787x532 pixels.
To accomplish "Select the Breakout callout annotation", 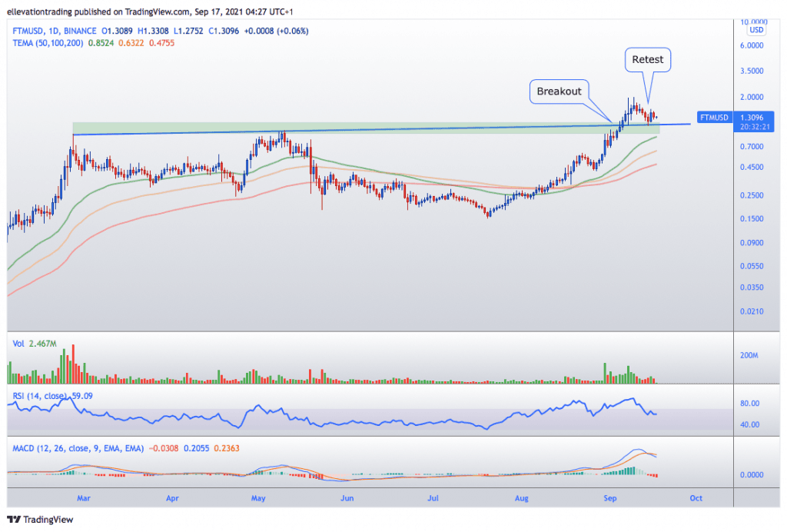I will [559, 91].
